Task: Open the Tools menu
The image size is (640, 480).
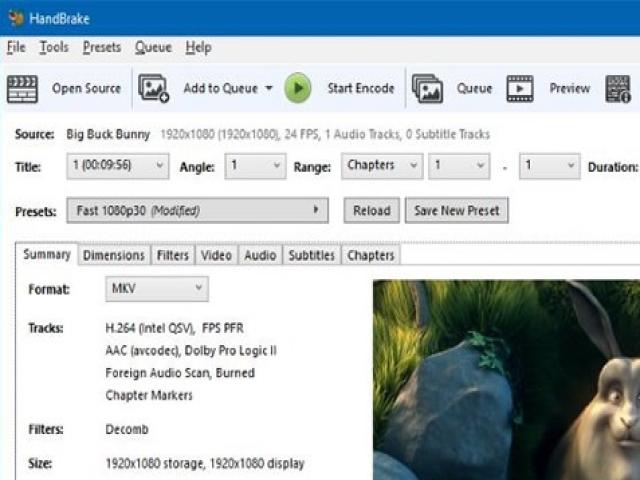Action: pos(54,47)
